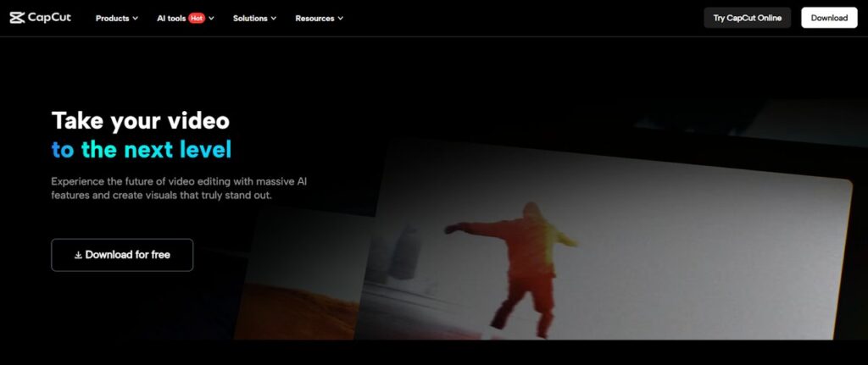Screen dimensions: 868x365
Task: Click the download arrow icon in hero button
Action: 78,255
